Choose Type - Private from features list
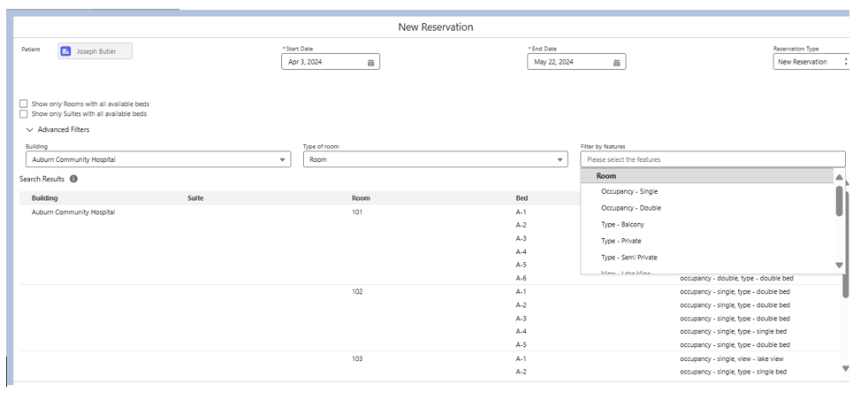 621,241
